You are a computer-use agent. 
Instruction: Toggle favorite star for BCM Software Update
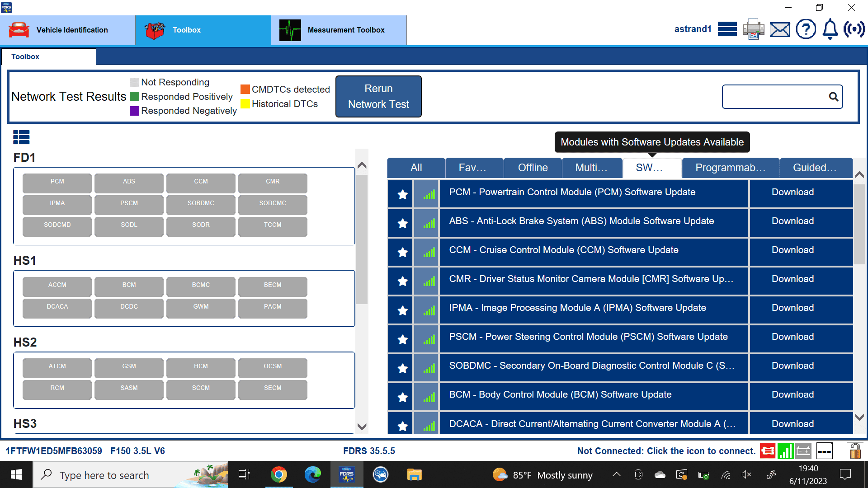click(402, 397)
